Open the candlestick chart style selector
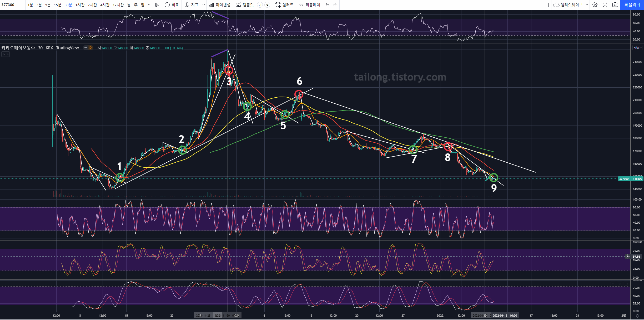Viewport: 644px width, 320px height. pyautogui.click(x=157, y=5)
